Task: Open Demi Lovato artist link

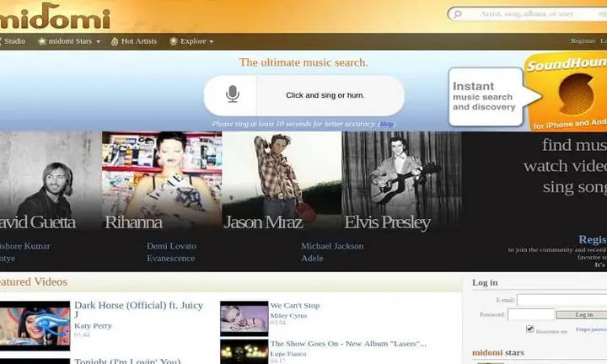Action: tap(171, 246)
